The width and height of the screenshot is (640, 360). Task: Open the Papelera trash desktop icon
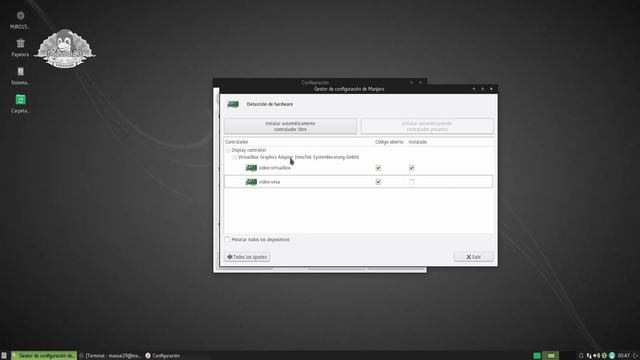click(x=20, y=43)
